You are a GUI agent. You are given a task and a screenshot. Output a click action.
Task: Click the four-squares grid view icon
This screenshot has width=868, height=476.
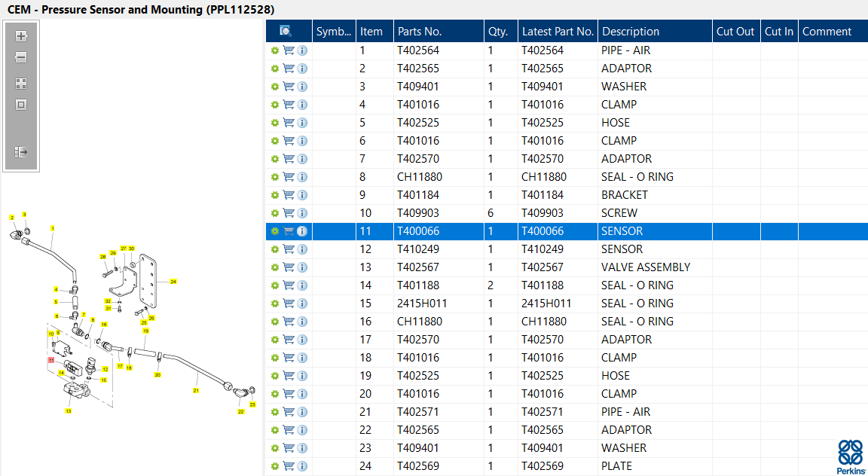(21, 84)
